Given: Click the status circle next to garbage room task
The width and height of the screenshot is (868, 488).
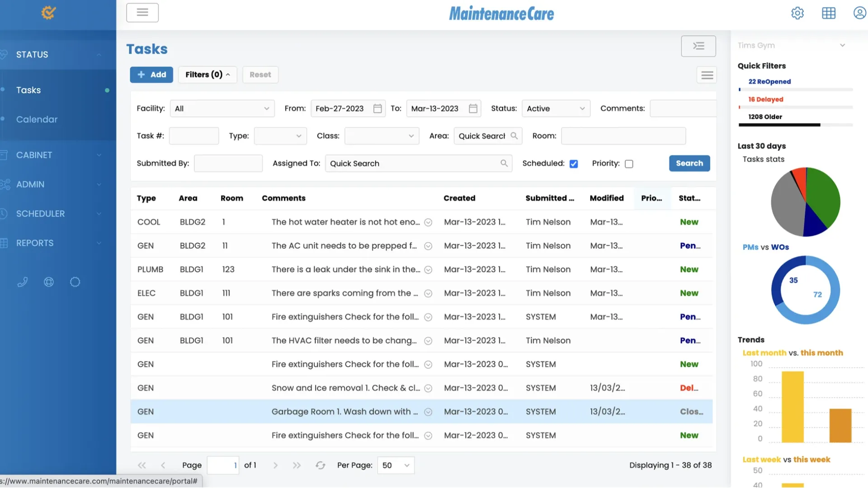Looking at the screenshot, I should coord(428,412).
